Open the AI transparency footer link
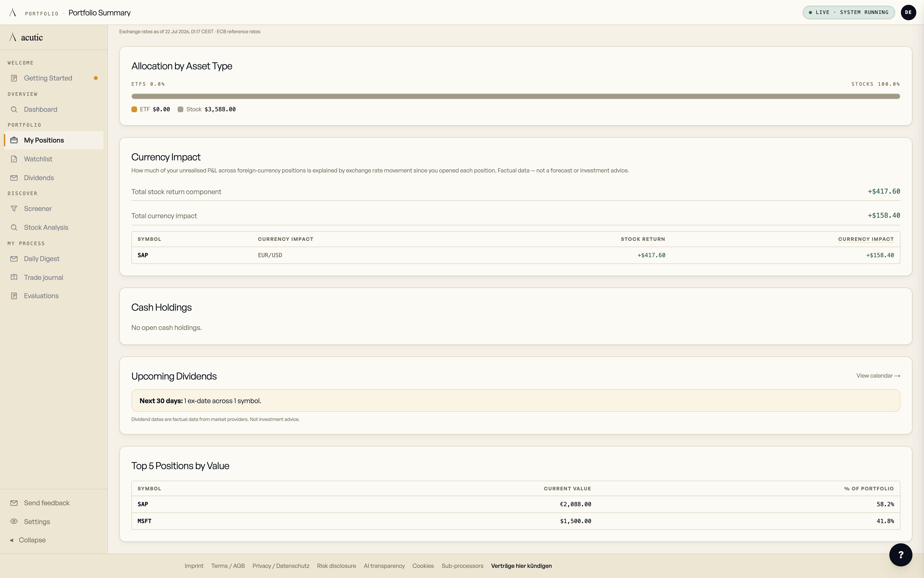The height and width of the screenshot is (578, 924). point(384,566)
